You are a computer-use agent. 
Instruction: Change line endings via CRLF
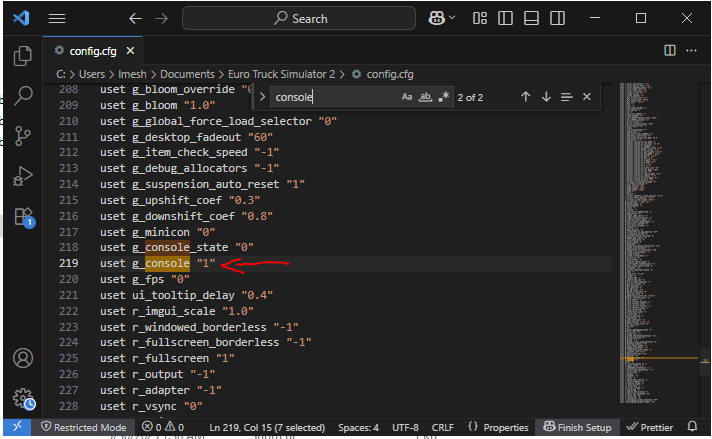point(443,428)
